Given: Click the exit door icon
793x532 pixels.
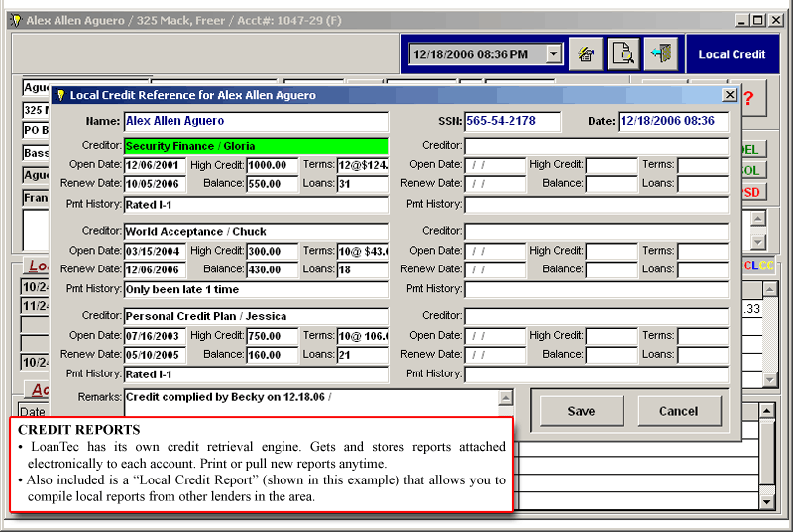Looking at the screenshot, I should click(x=661, y=54).
